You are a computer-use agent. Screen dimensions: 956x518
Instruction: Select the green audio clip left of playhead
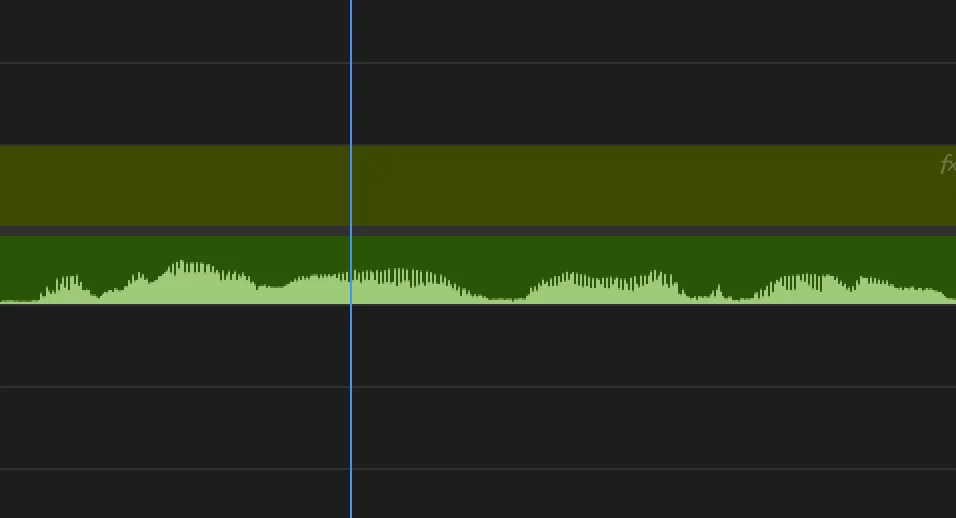(175, 269)
